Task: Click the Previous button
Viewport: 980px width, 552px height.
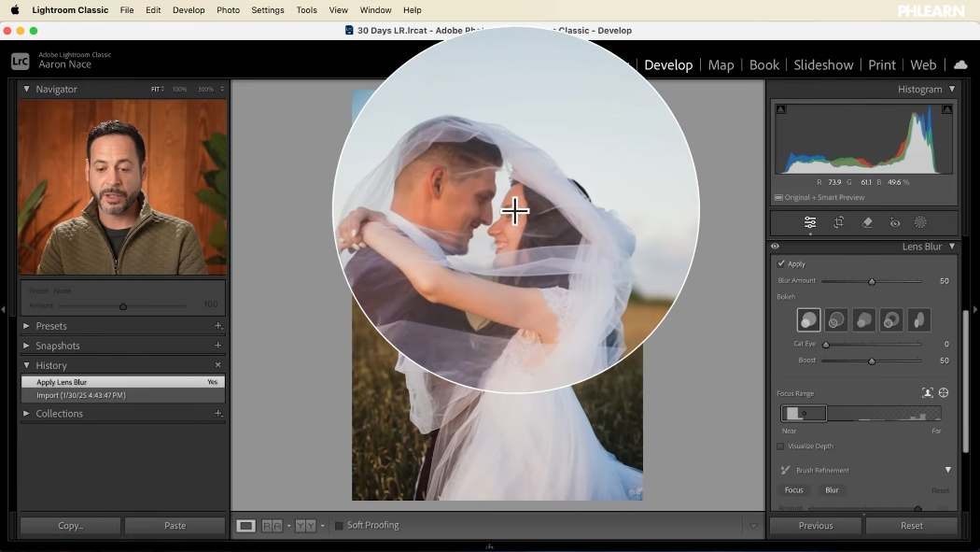Action: 816,526
